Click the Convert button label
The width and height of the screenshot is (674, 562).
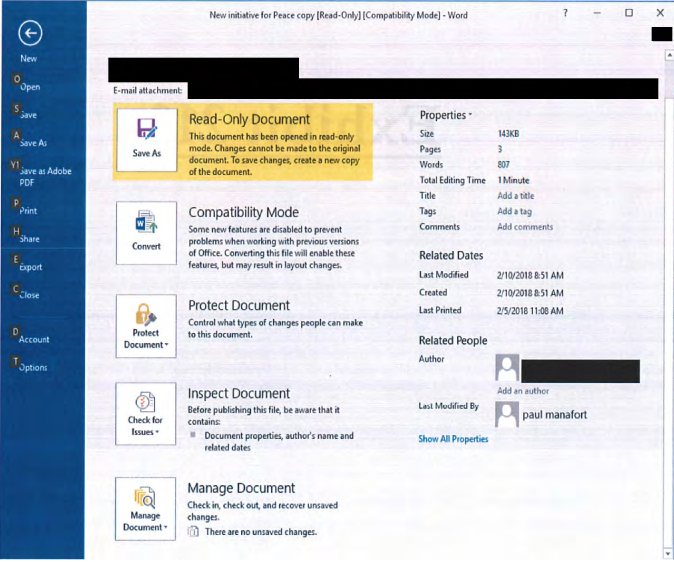pyautogui.click(x=146, y=246)
